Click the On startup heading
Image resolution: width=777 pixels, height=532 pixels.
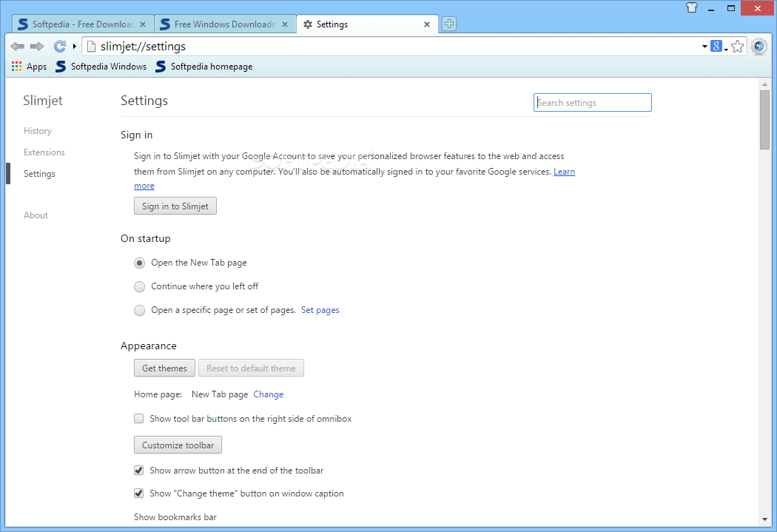146,238
